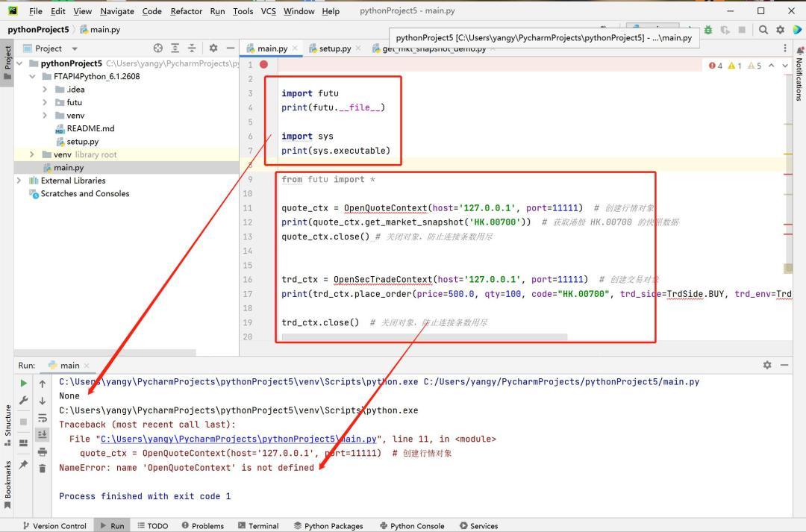Screen dimensions: 806x532
Task: Expand the futu folder in project tree
Action: pyautogui.click(x=46, y=102)
